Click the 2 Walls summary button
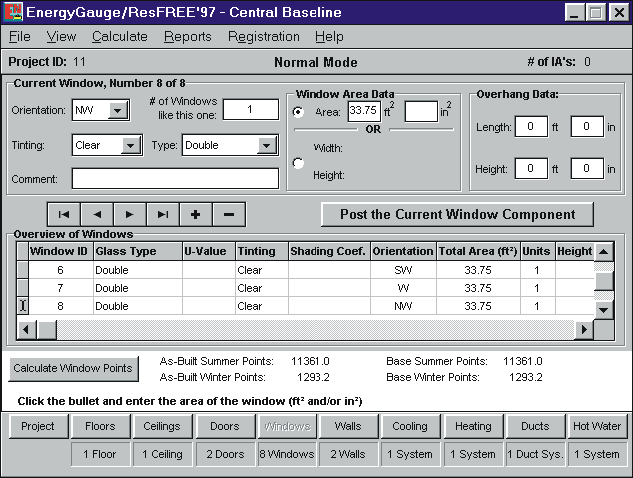Screen dimensions: 633x478 (x=348, y=454)
